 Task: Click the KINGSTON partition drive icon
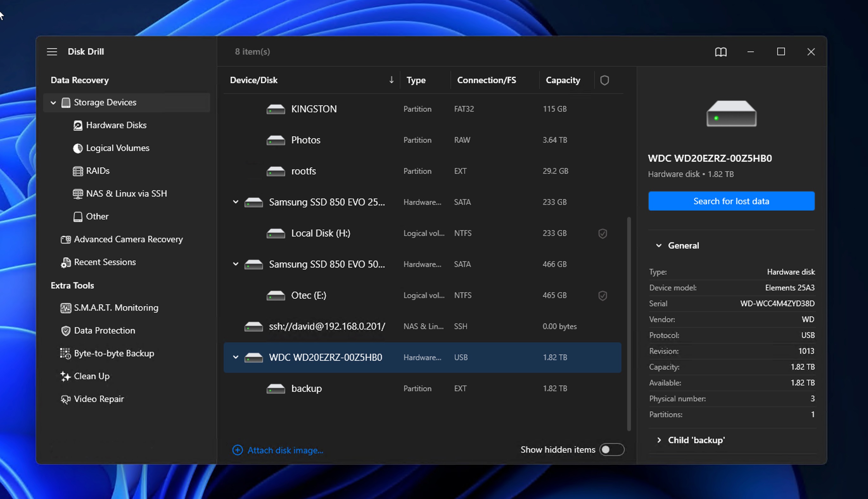(x=276, y=109)
